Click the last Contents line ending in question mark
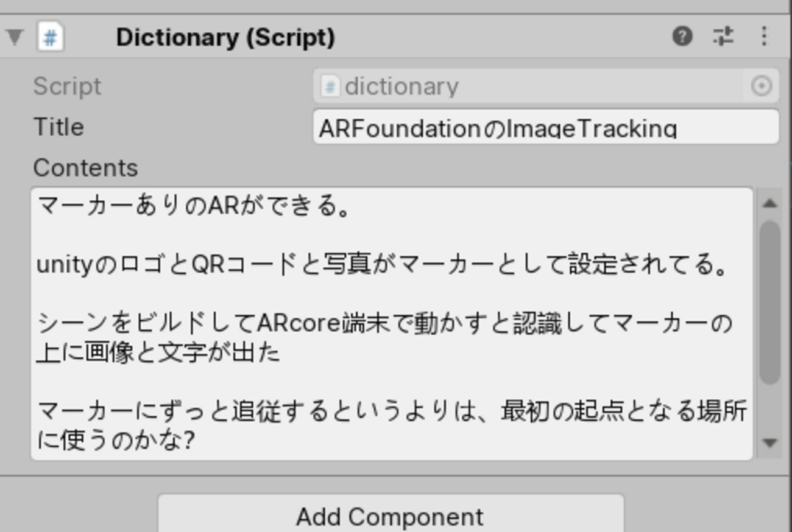The width and height of the screenshot is (792, 532). pyautogui.click(x=116, y=440)
